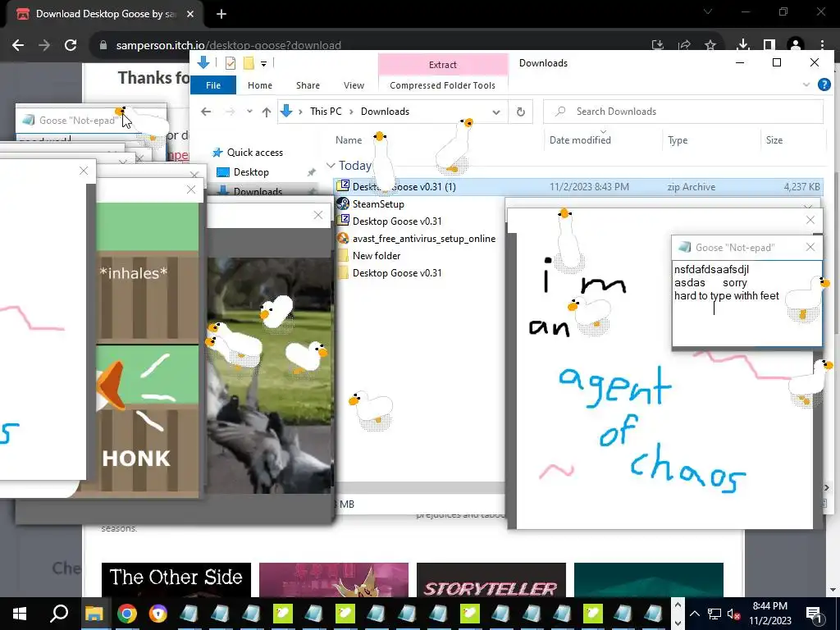
Task: Select Desktop in navigation pane
Action: [x=251, y=172]
